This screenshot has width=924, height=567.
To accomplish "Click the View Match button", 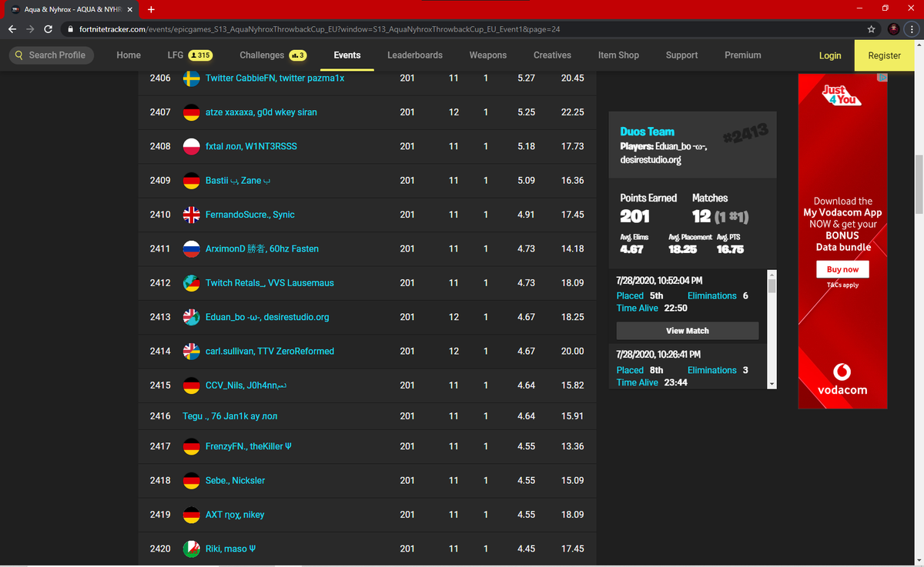I will pos(688,331).
